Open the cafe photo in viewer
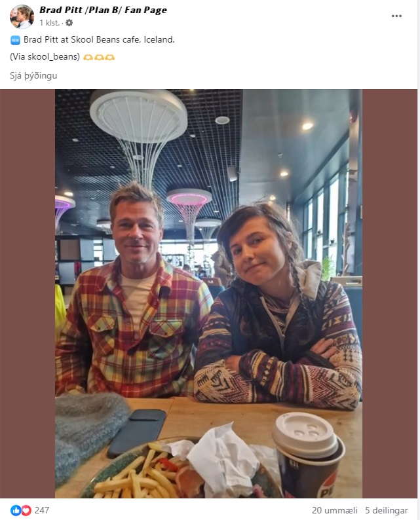Screen dimensions: 420x520 click(208, 293)
